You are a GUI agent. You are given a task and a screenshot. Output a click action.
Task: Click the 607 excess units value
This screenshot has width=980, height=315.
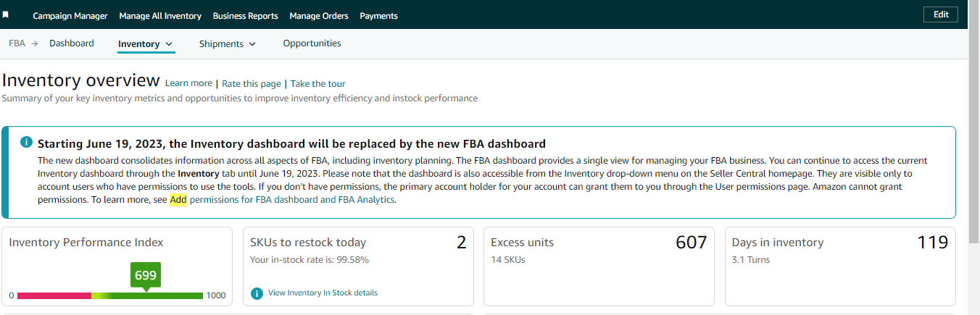[691, 243]
